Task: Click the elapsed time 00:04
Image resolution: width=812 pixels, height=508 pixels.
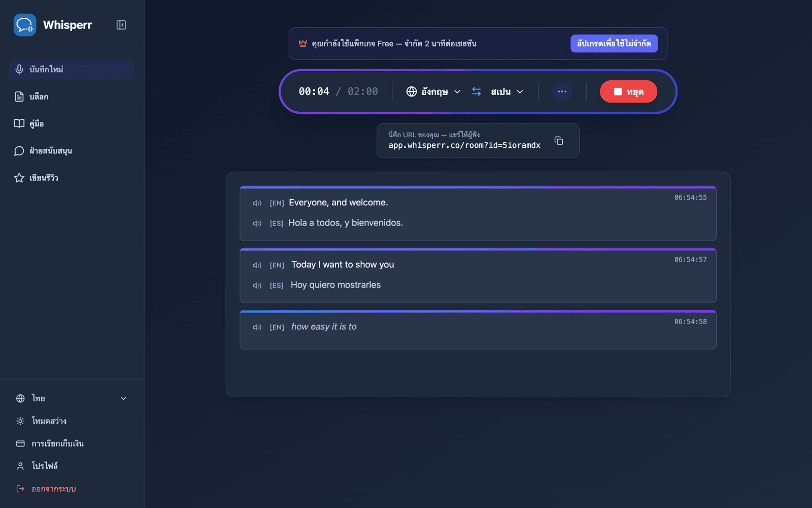Action: click(x=314, y=91)
